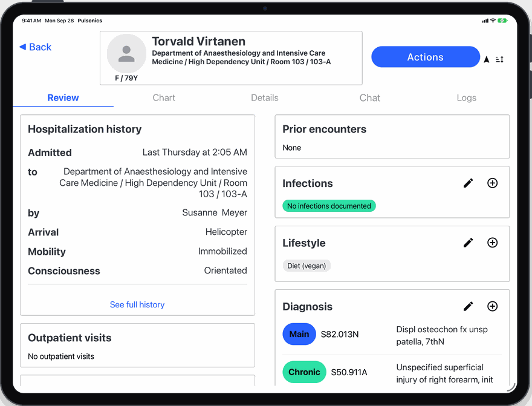Switch to the Review tab
The image size is (532, 406).
click(63, 98)
